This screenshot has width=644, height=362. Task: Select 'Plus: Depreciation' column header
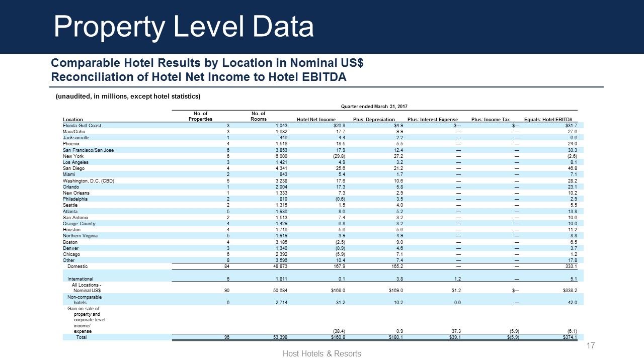tap(374, 119)
